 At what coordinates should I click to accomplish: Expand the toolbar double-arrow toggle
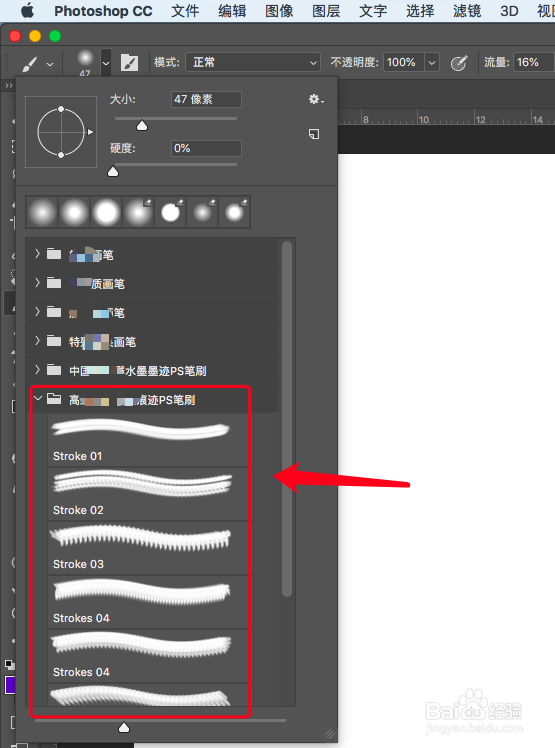click(9, 85)
